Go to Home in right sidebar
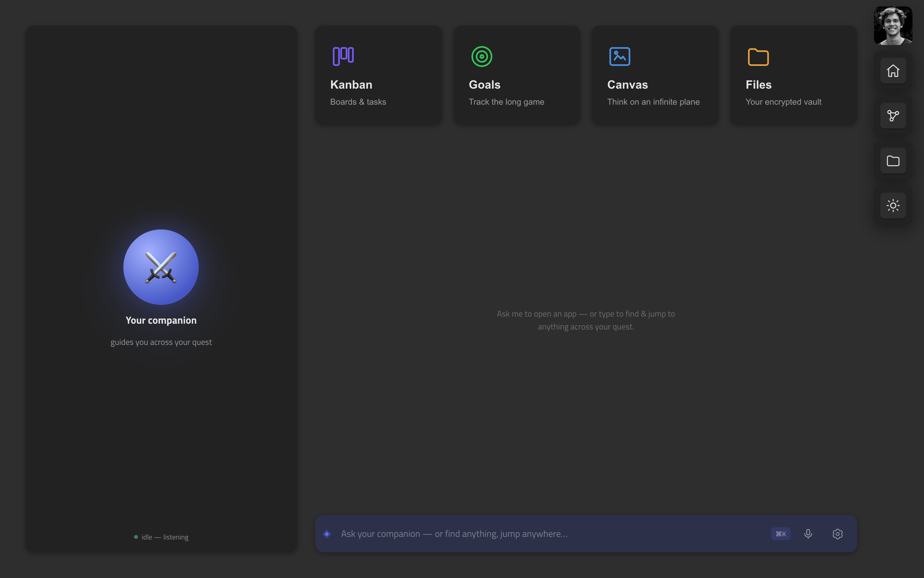 [x=893, y=71]
